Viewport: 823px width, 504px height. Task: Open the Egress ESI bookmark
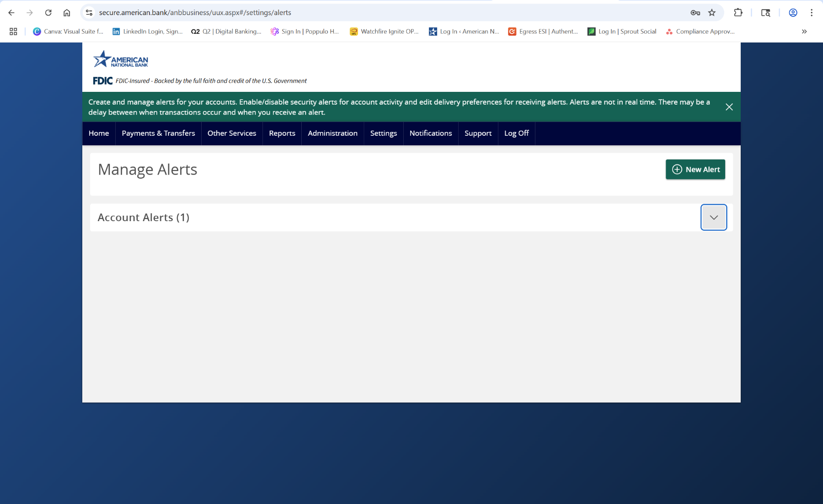[542, 32]
